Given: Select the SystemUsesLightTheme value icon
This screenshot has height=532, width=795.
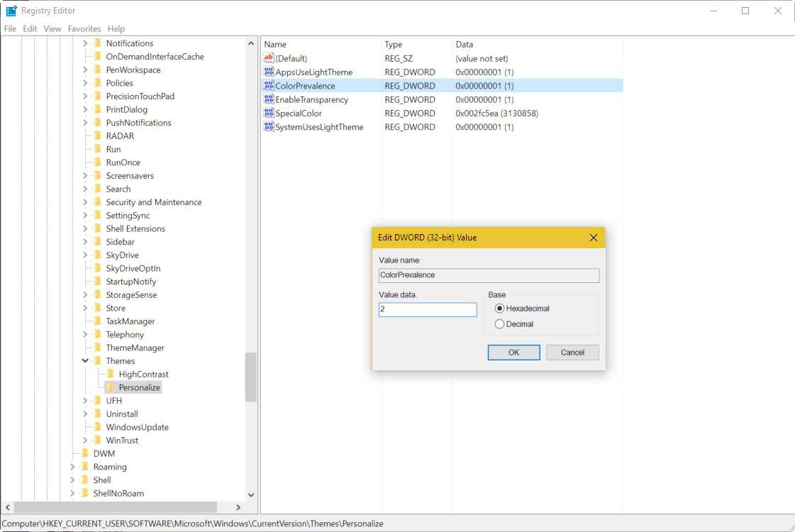Looking at the screenshot, I should [x=269, y=127].
